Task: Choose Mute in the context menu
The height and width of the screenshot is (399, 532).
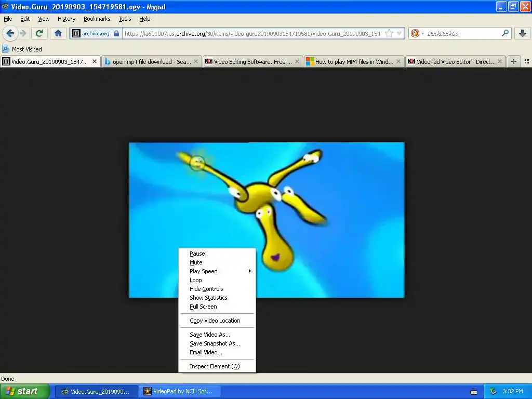Action: tap(217, 262)
